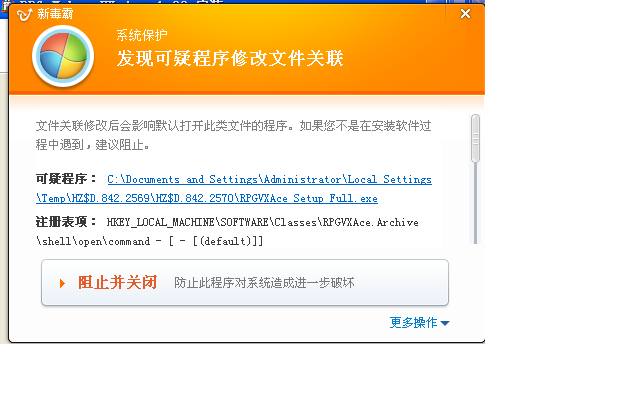Viewport: 640px width, 400px height.
Task: Click the round Windows logo icon
Action: pos(63,56)
